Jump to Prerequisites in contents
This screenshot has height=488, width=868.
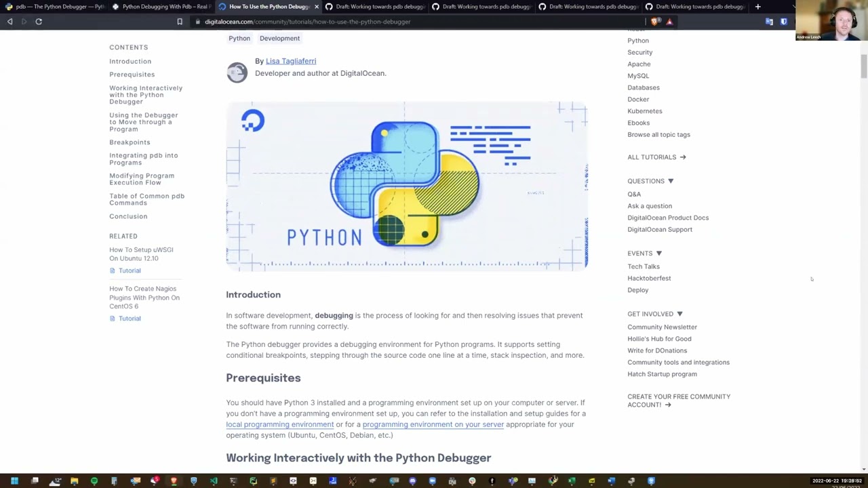pyautogui.click(x=132, y=75)
